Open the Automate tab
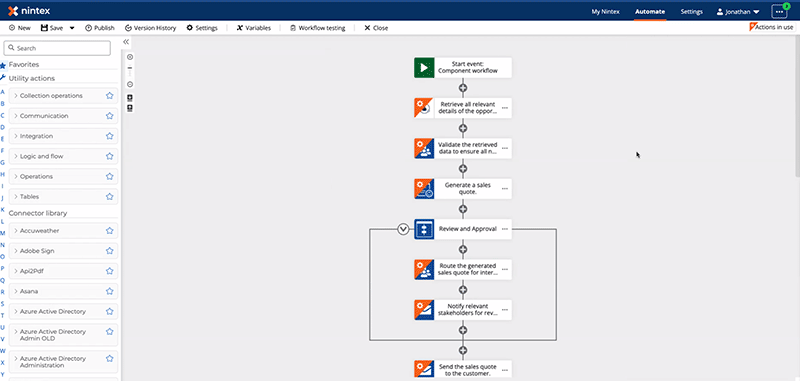Screen dimensions: 800x381 650,11
